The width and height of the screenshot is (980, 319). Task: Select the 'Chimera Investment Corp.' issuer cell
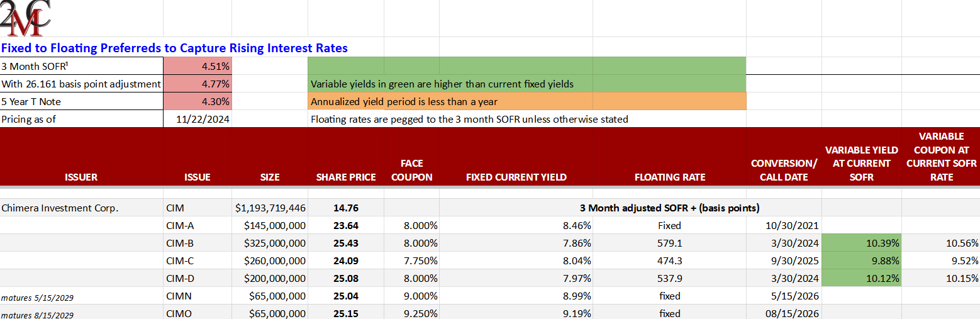pos(82,208)
